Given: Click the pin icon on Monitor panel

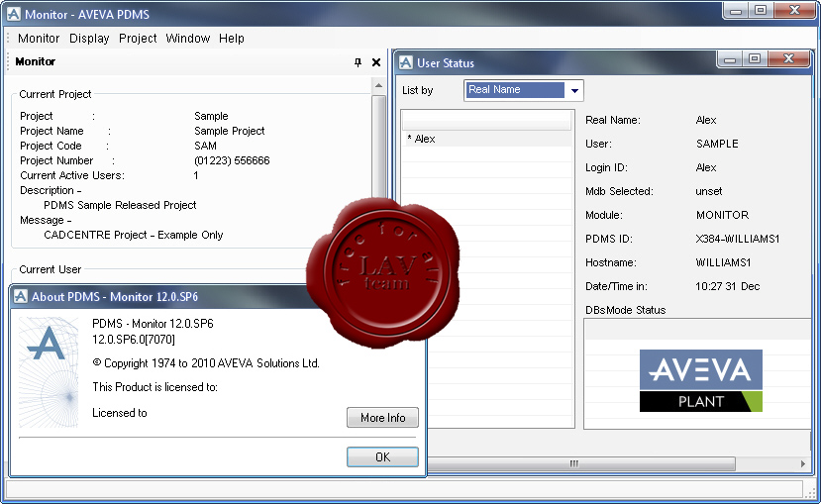Looking at the screenshot, I should point(358,62).
